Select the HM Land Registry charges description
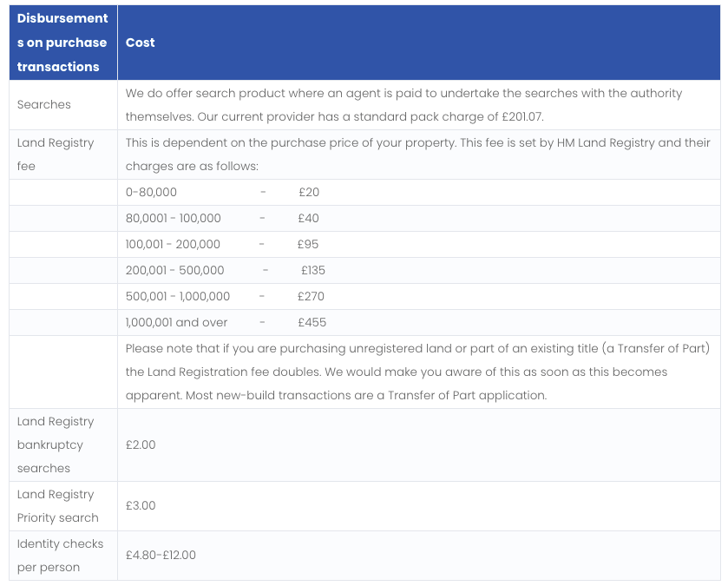The image size is (728, 586). pos(418,155)
